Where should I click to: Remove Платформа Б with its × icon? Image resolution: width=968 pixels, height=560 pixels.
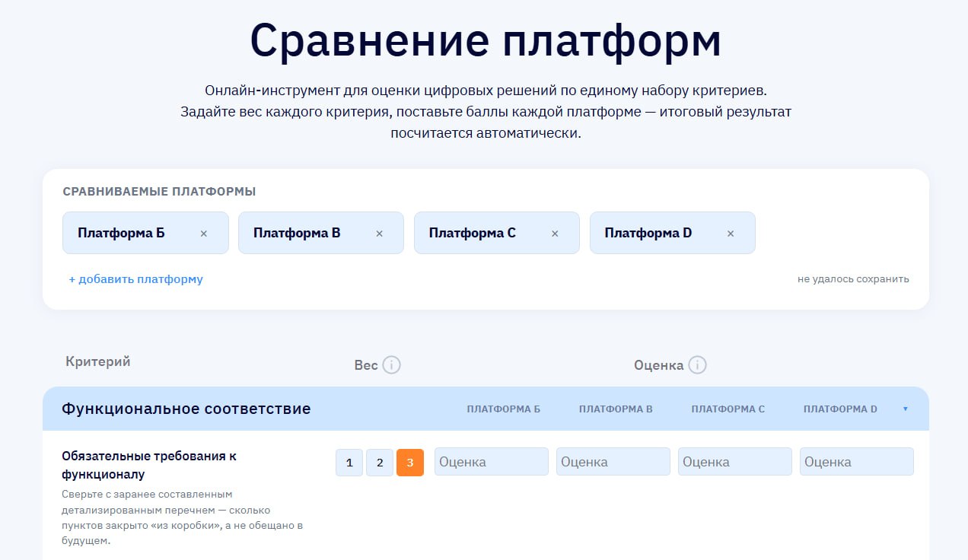point(203,234)
